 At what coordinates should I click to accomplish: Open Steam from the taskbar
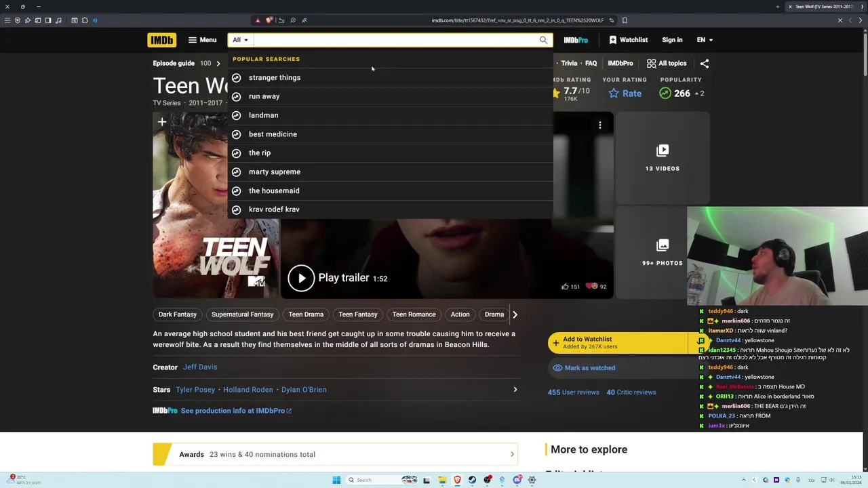click(x=472, y=480)
